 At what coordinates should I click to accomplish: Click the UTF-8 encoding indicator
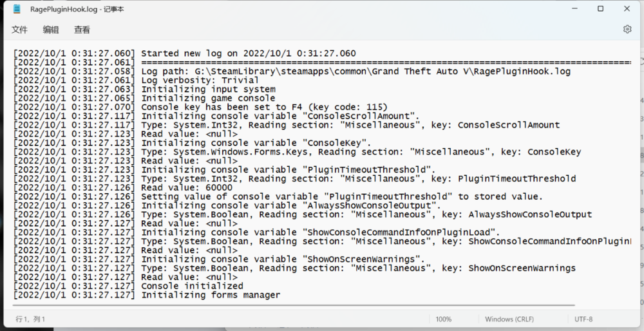click(583, 319)
